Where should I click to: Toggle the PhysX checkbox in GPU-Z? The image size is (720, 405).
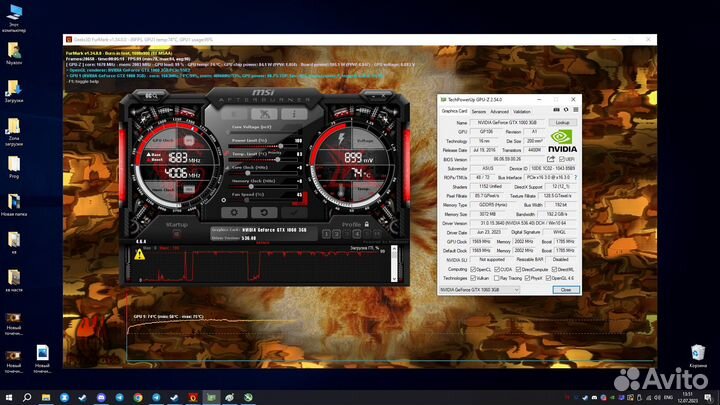(528, 278)
